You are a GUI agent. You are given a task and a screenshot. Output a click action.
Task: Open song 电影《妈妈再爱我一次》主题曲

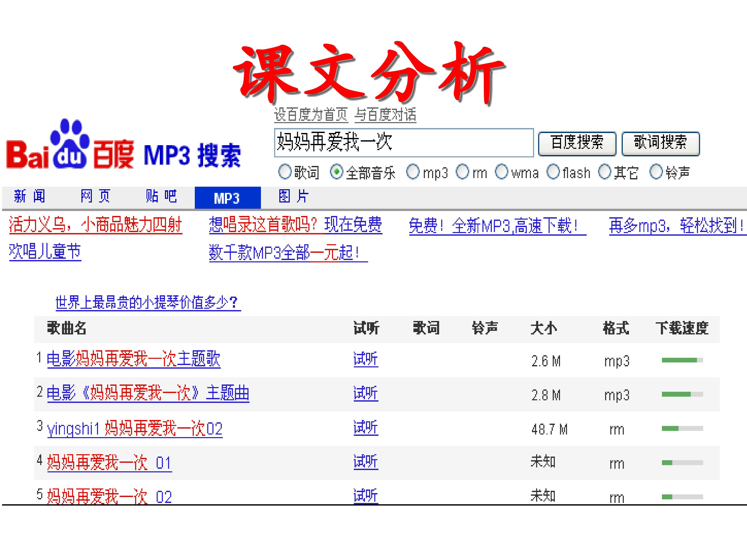148,394
